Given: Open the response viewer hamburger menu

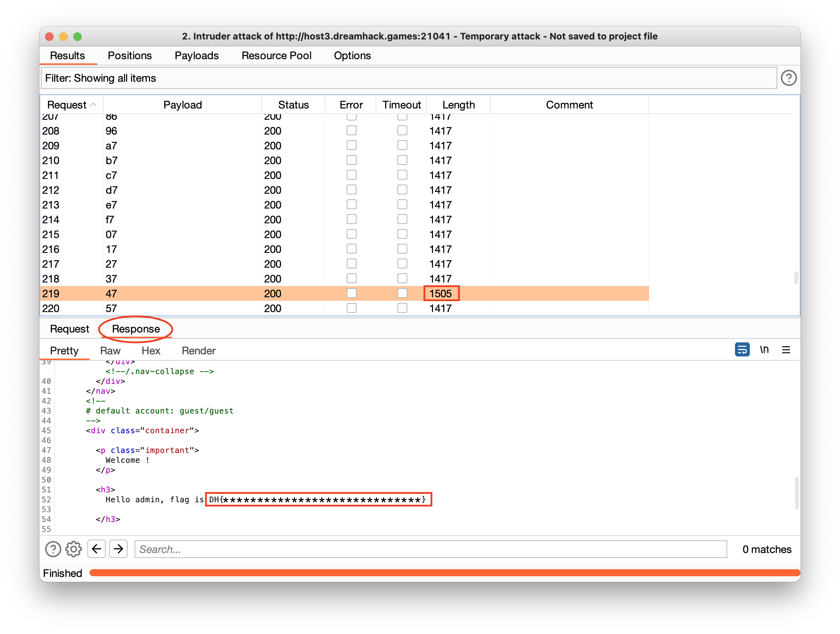Looking at the screenshot, I should tap(786, 350).
